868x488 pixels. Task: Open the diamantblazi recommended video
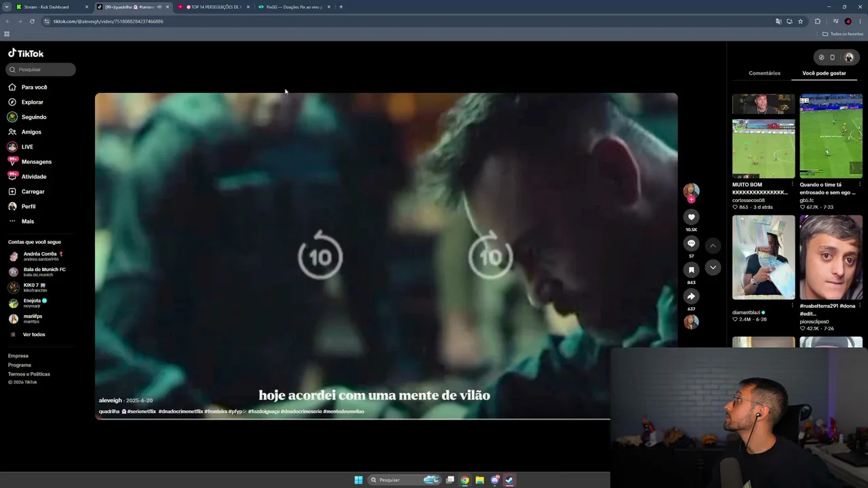pos(764,258)
